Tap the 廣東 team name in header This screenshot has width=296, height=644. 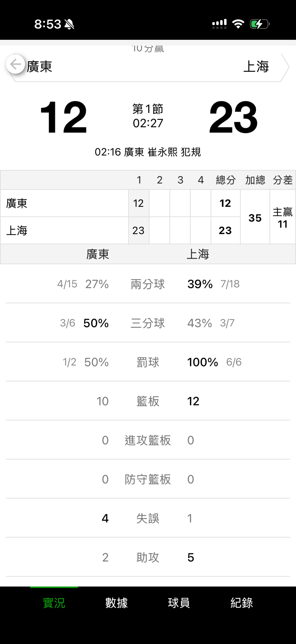pyautogui.click(x=39, y=67)
